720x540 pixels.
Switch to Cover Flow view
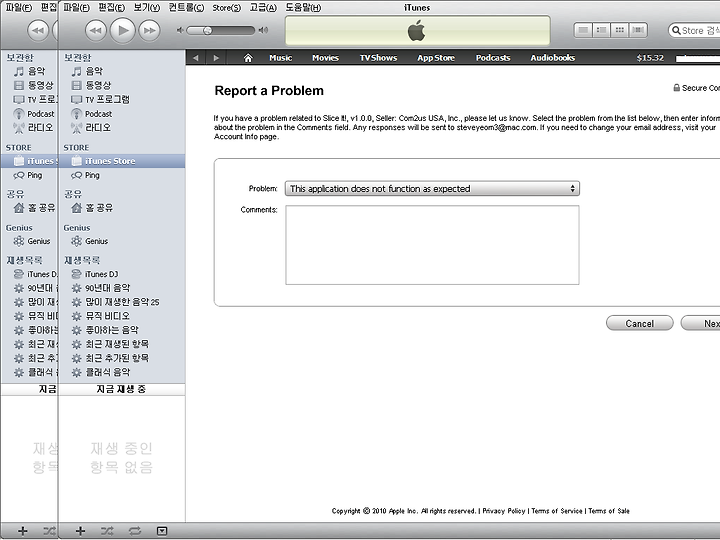click(638, 30)
